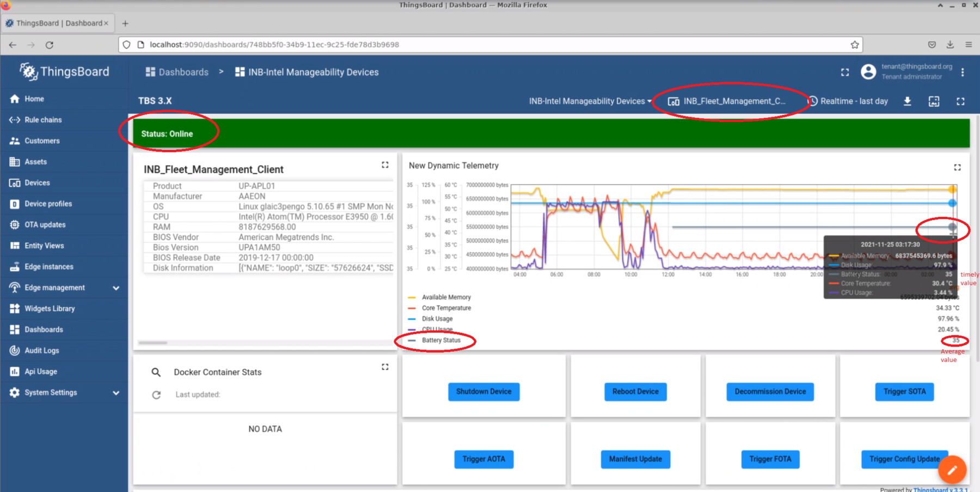The height and width of the screenshot is (492, 980).
Task: Refresh the Docker Container Stats widget
Action: pyautogui.click(x=156, y=394)
